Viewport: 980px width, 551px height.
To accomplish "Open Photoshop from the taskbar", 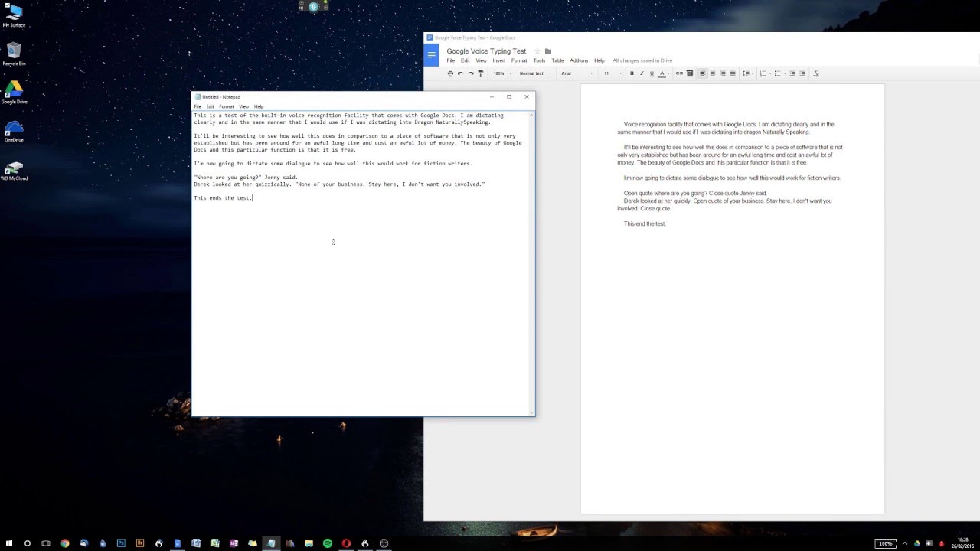I will pos(121,543).
